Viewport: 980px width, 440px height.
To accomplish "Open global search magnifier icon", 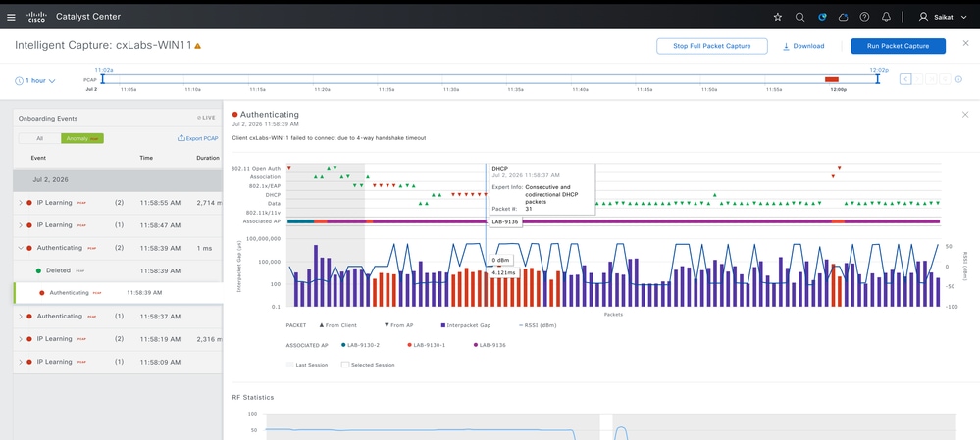I will 799,17.
